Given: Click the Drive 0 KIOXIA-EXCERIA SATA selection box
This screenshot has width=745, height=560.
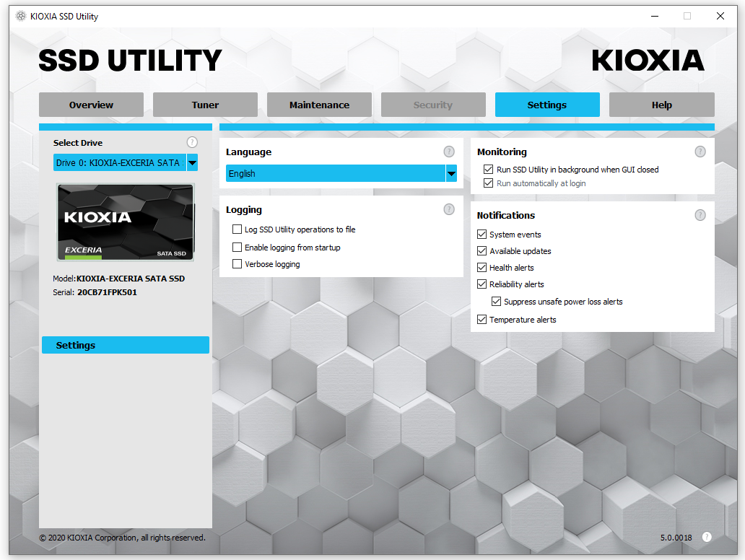Looking at the screenshot, I should click(120, 162).
